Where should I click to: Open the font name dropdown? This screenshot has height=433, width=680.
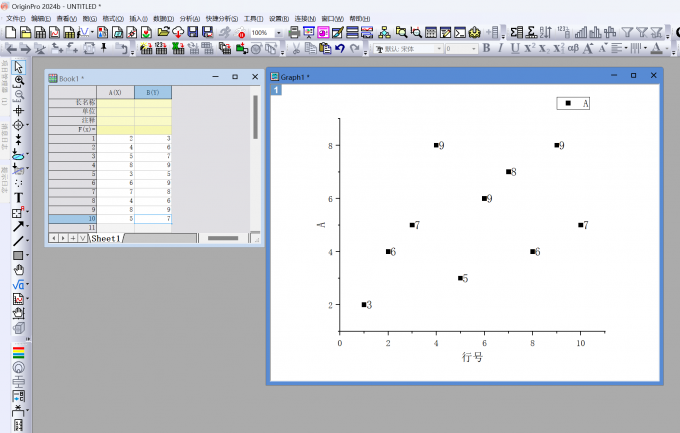click(x=439, y=49)
